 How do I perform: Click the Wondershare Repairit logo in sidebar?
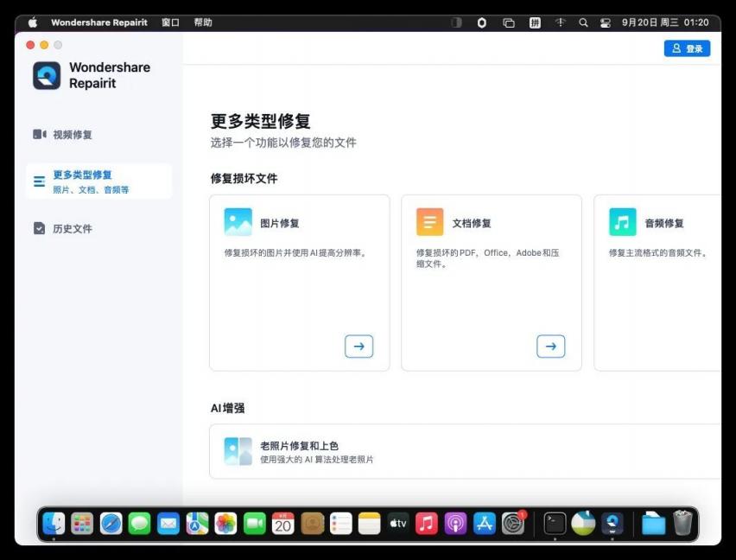47,76
